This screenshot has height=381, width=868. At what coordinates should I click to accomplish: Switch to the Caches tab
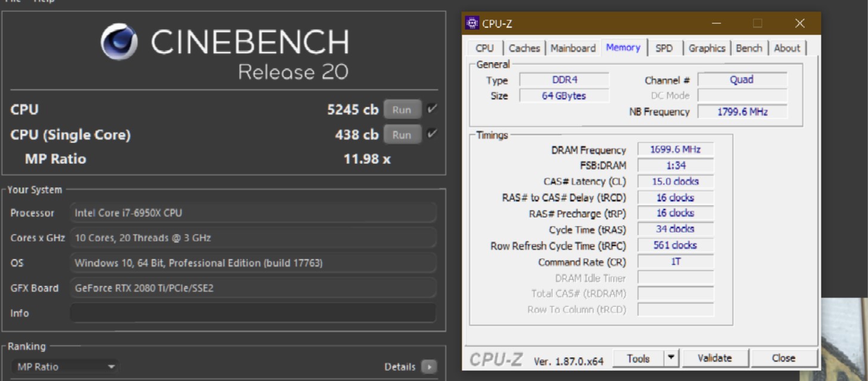524,48
